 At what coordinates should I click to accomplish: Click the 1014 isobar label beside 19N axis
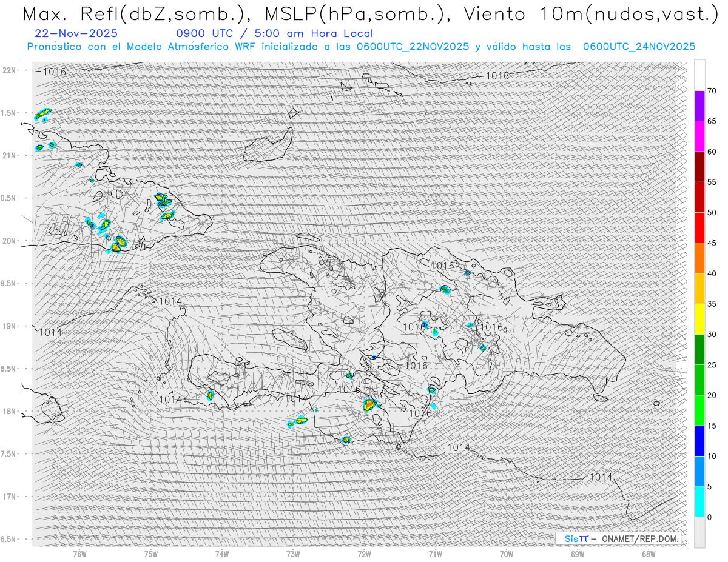tap(50, 332)
